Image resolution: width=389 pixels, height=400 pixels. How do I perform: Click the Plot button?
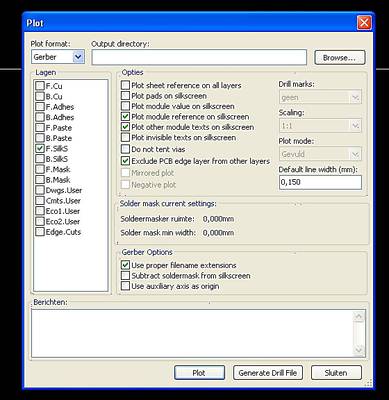tap(199, 373)
